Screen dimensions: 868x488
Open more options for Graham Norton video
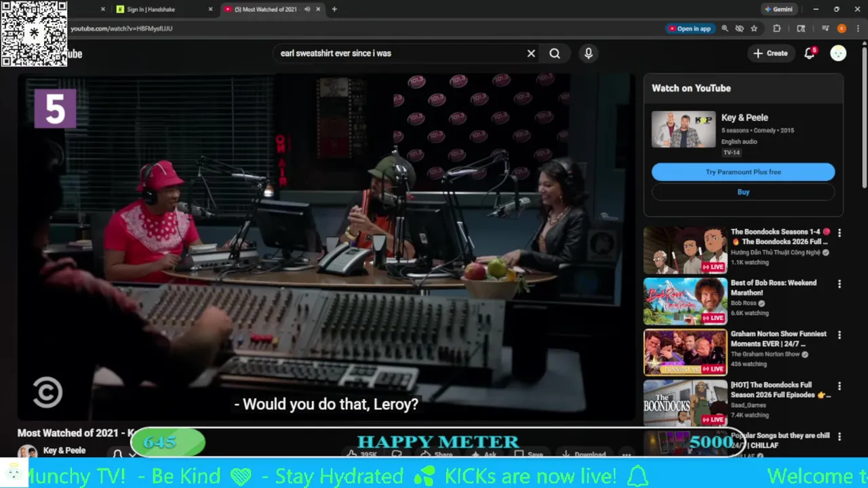tap(840, 335)
